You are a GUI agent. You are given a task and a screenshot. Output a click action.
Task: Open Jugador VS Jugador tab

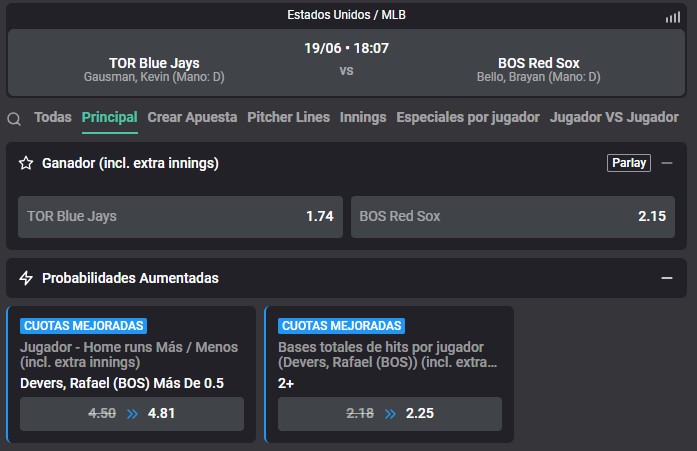614,117
